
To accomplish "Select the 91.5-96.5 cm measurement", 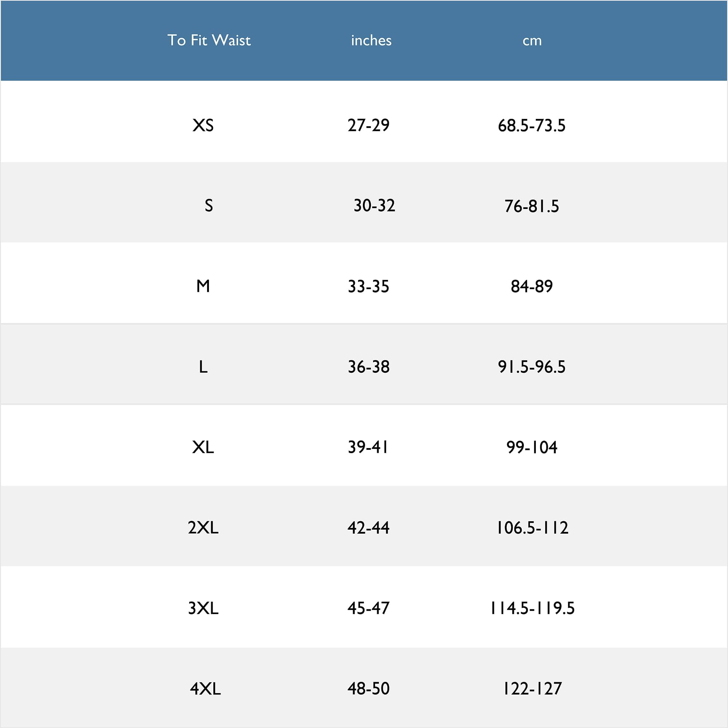I will point(532,367).
